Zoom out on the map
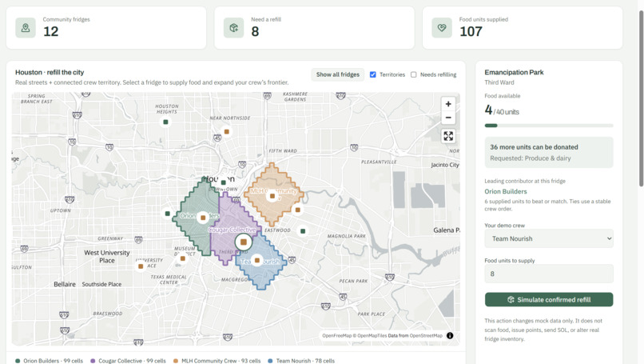Image resolution: width=644 pixels, height=364 pixels. (x=448, y=118)
